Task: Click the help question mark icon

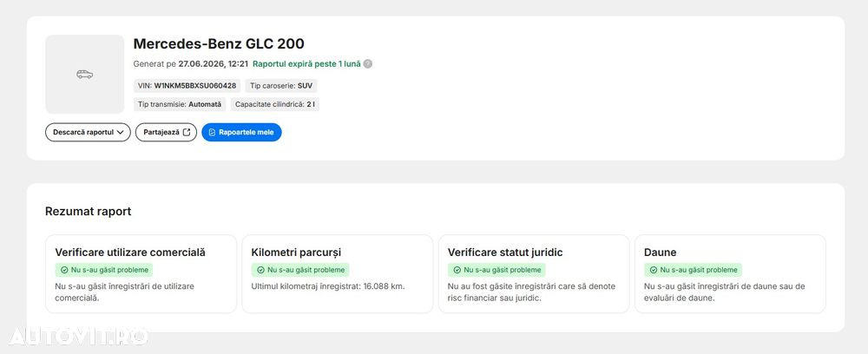Action: coord(367,63)
